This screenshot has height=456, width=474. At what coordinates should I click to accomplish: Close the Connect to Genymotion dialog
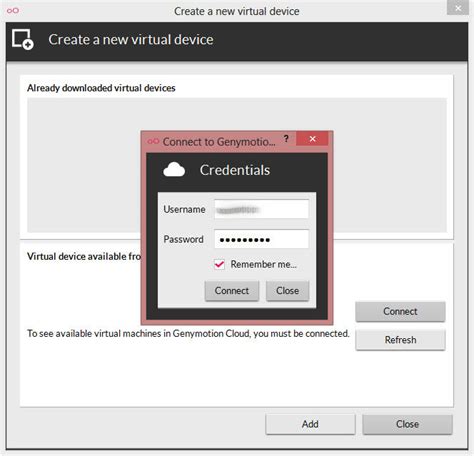coord(312,139)
